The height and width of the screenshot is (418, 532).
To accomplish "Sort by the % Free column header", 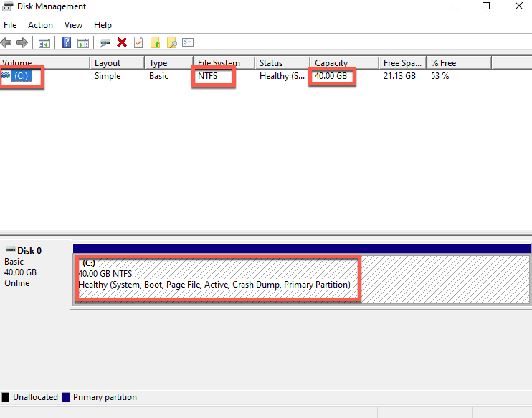I will tap(459, 63).
